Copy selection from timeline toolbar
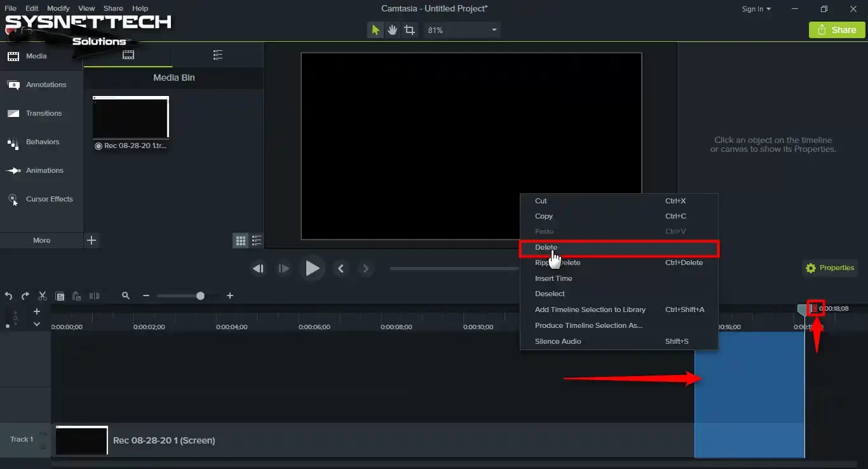Viewport: 868px width, 469px height. tap(60, 296)
